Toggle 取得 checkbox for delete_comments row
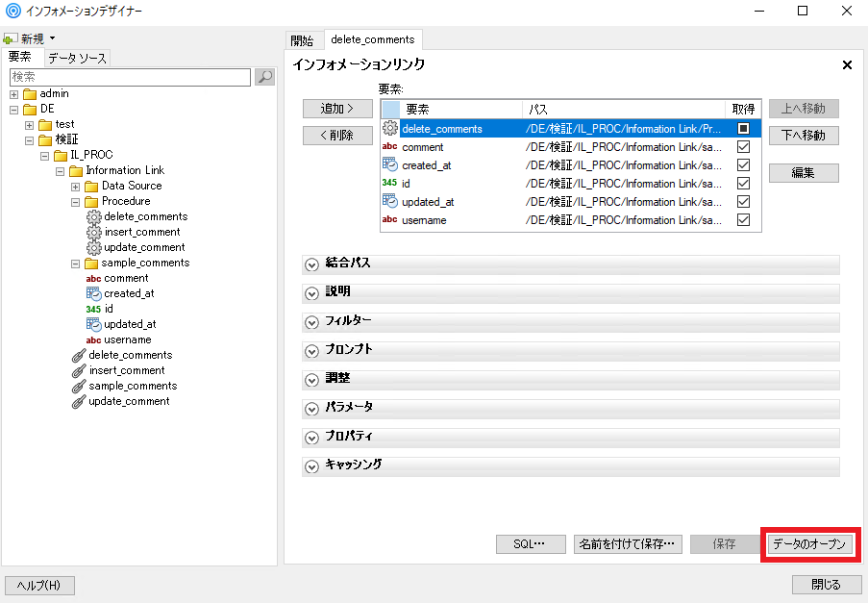Viewport: 868px width, 603px height. 743,129
